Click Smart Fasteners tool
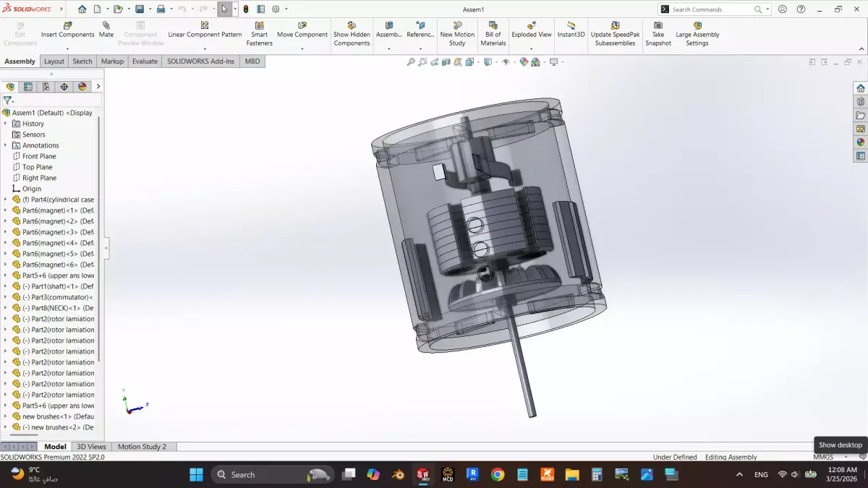This screenshot has width=868, height=488. click(x=259, y=34)
